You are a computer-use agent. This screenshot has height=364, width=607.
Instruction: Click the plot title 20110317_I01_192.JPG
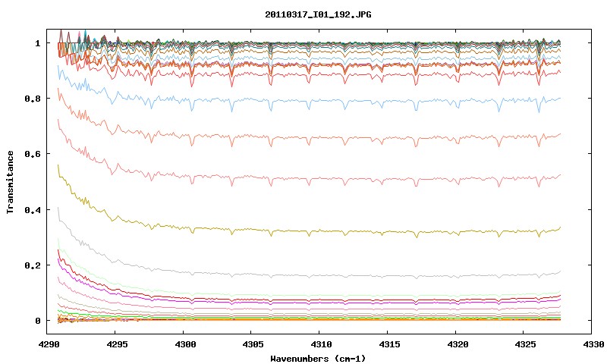[318, 14]
